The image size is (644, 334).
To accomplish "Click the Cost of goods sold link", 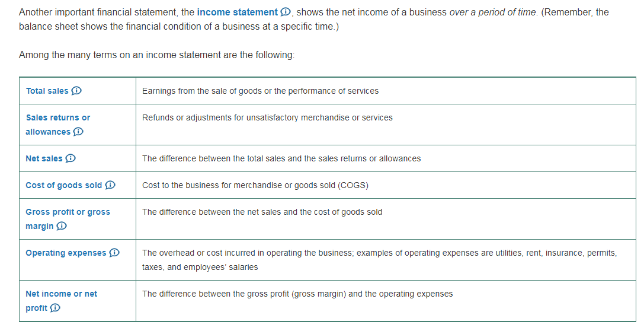I will (63, 185).
